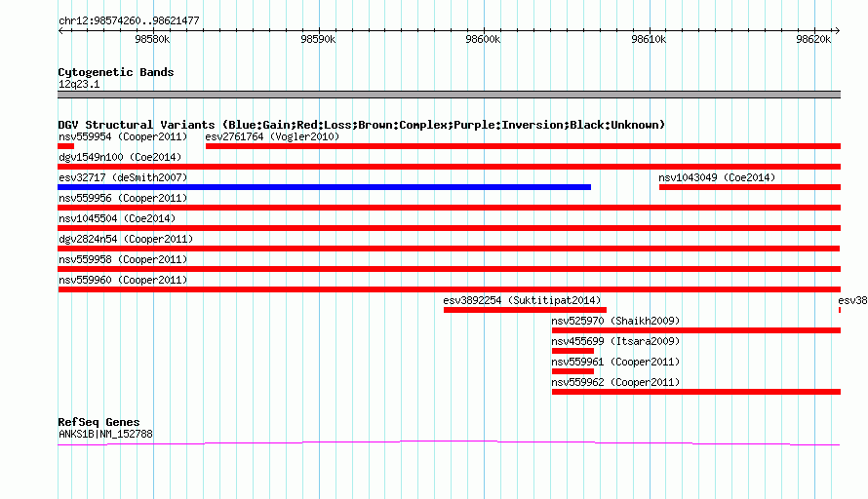Click the red nsv559962 loss bar
868x499 pixels.
tap(696, 392)
